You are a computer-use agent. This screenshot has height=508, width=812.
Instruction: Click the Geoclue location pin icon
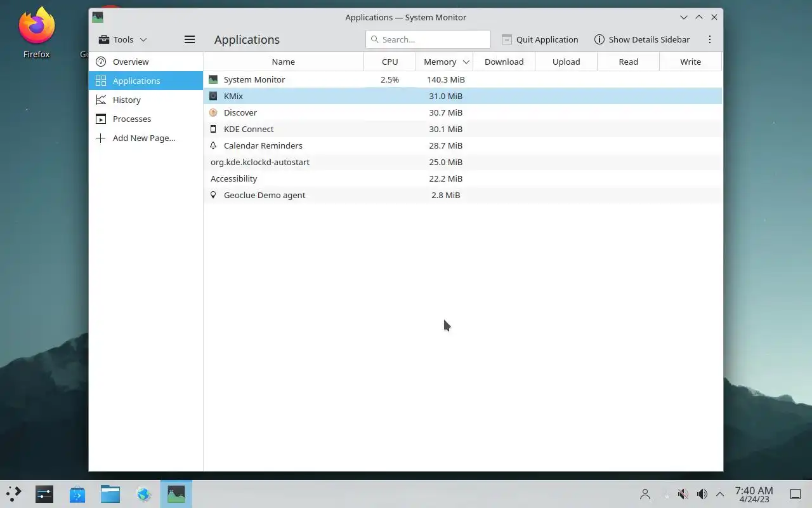tap(213, 195)
